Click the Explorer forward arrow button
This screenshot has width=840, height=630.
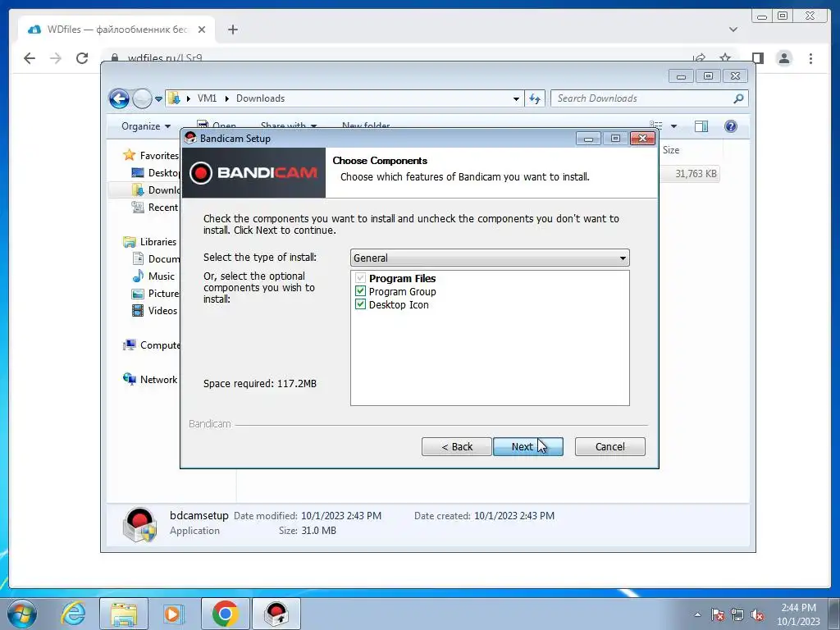[142, 98]
